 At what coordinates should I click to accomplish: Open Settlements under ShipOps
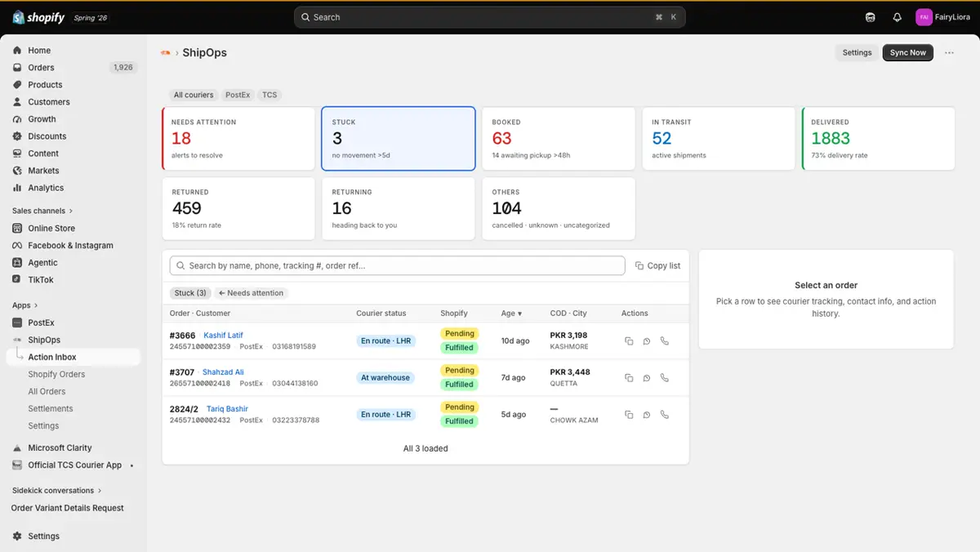[51, 408]
